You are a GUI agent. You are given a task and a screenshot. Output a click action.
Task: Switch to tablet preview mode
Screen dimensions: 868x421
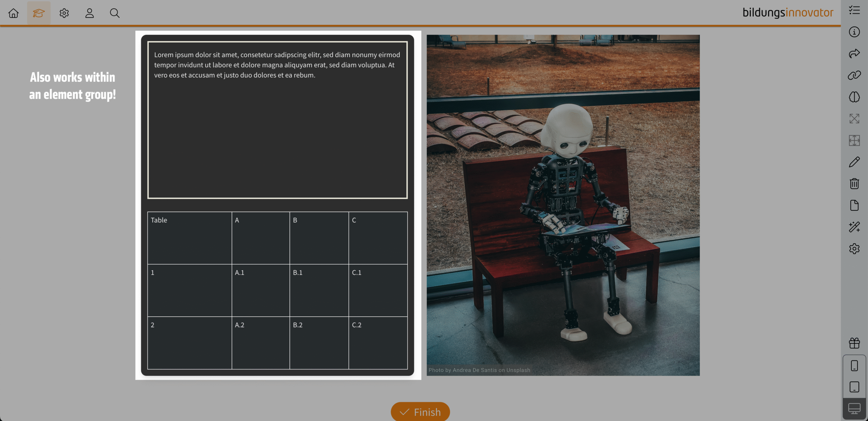(854, 387)
